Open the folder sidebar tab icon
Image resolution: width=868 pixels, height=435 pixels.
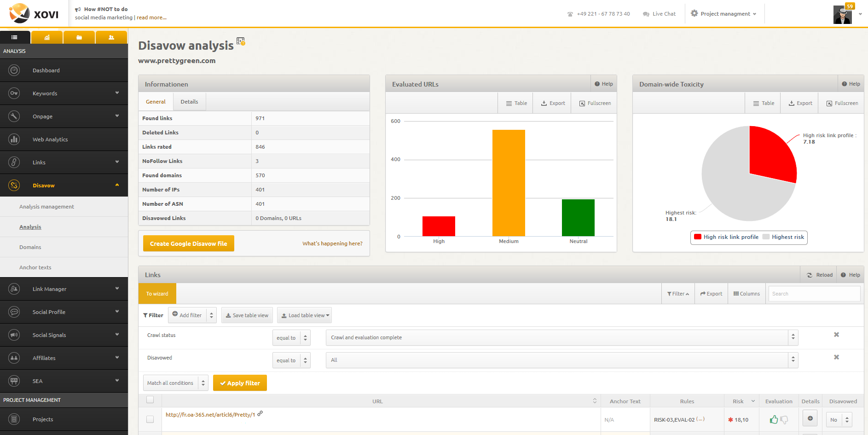tap(79, 37)
